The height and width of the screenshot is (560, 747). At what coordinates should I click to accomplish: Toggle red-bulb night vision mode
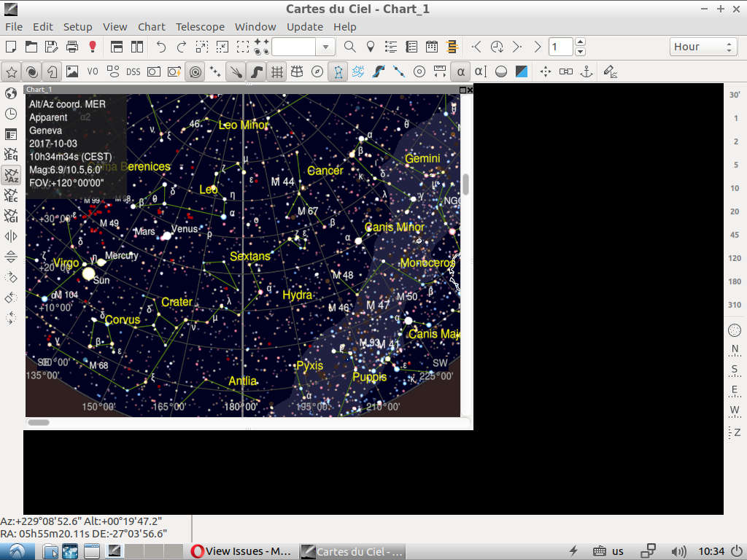pos(93,47)
